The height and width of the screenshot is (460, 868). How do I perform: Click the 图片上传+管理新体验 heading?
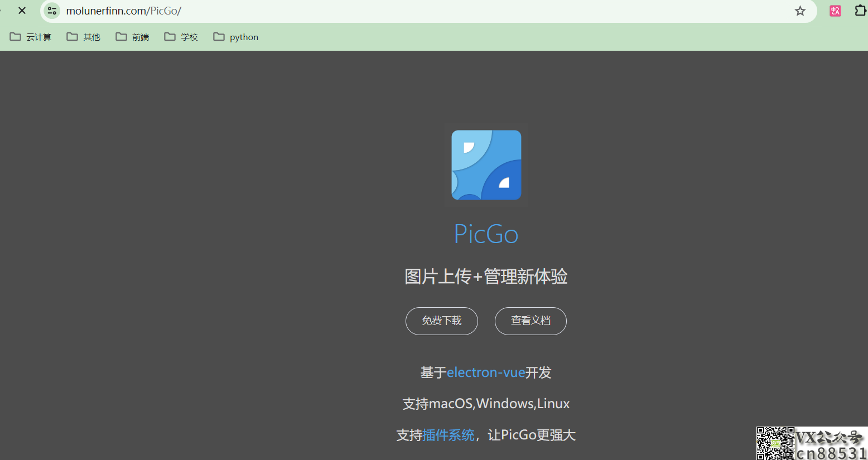pyautogui.click(x=486, y=277)
